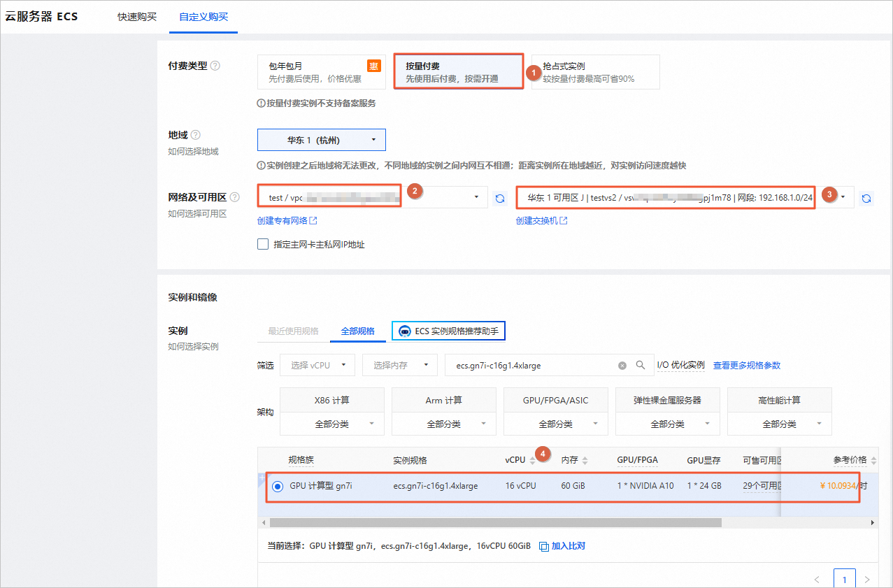This screenshot has width=893, height=588.
Task: Click the ¥ 10.0934 price value
Action: pyautogui.click(x=838, y=486)
